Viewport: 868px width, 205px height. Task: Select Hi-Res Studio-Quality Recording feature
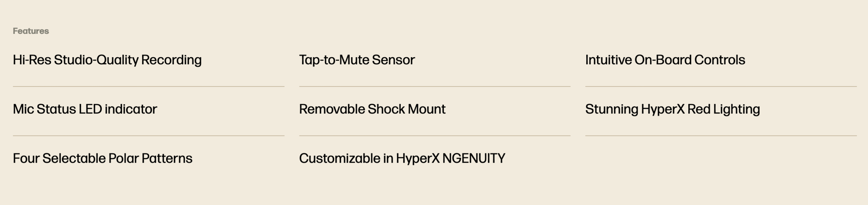coord(107,60)
